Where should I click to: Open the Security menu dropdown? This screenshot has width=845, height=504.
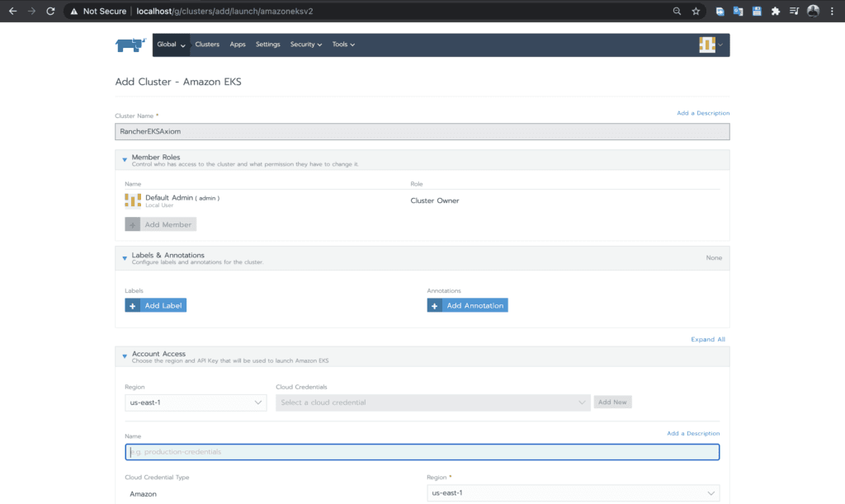coord(305,45)
